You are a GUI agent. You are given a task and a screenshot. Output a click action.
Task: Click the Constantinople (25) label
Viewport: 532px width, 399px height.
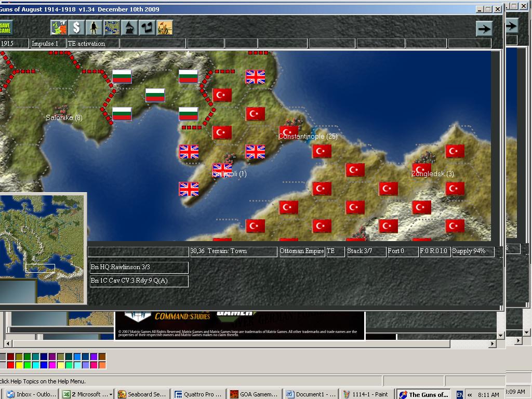308,137
